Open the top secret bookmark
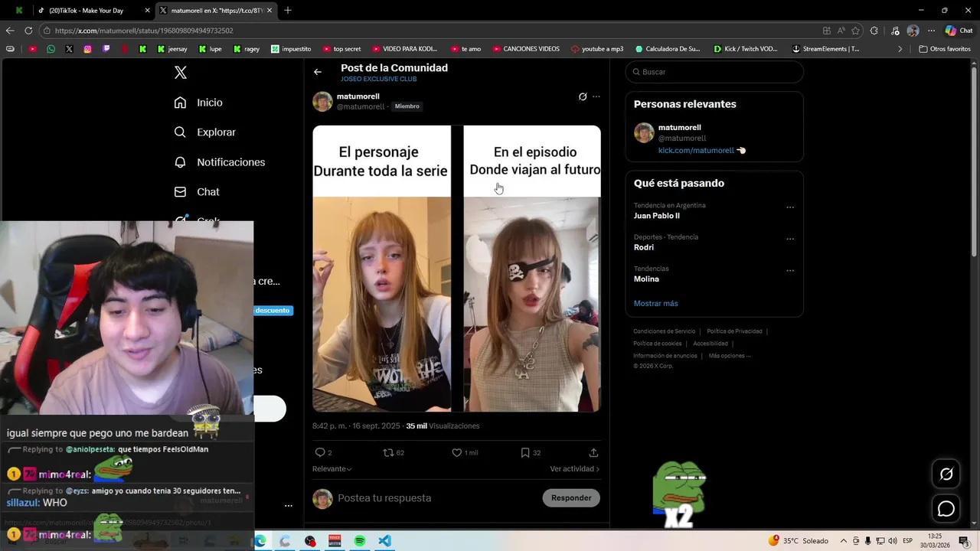 (x=341, y=49)
